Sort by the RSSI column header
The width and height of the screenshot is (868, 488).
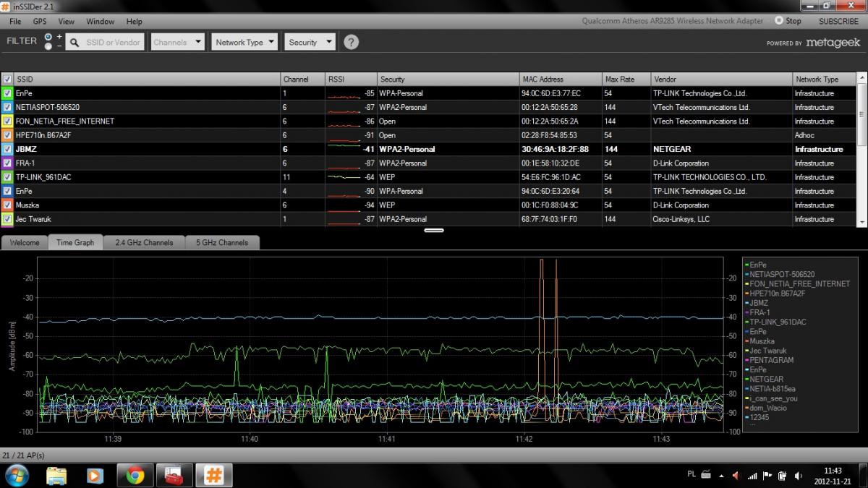tap(350, 79)
